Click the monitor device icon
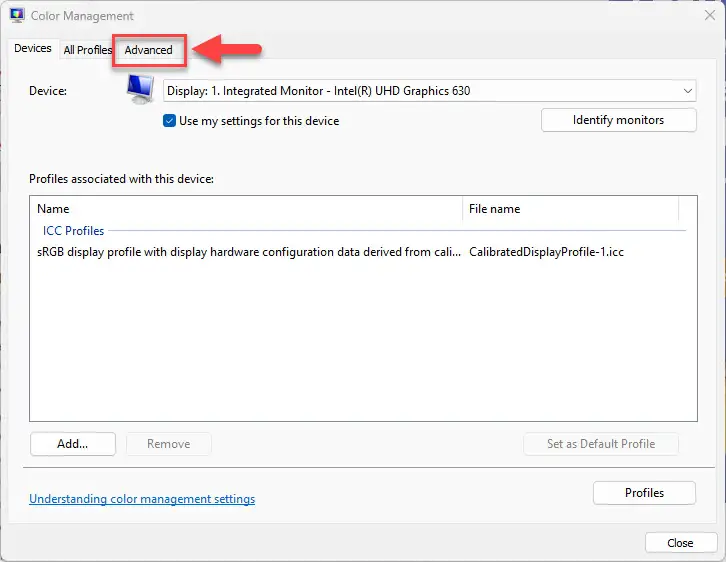 [141, 89]
